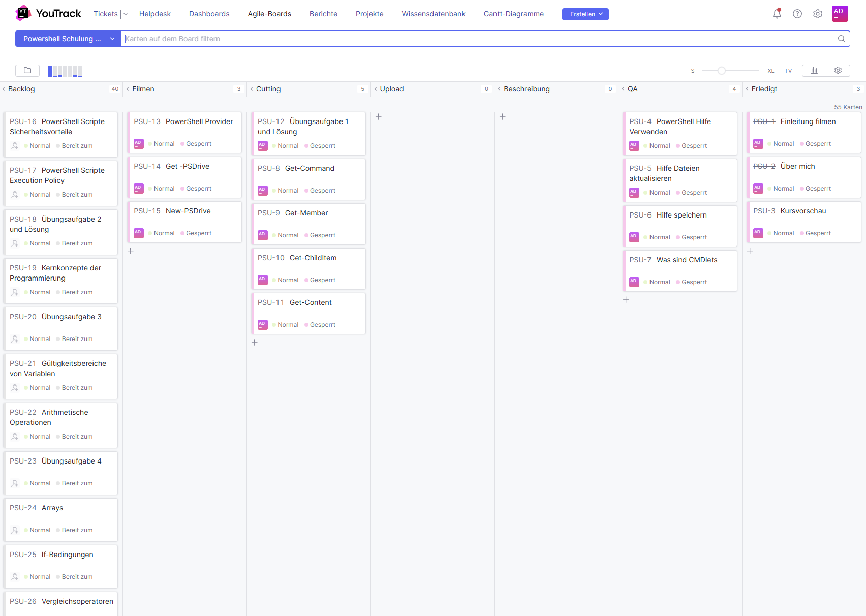This screenshot has width=866, height=616.
Task: Open Wissensdatenbank
Action: 434,14
